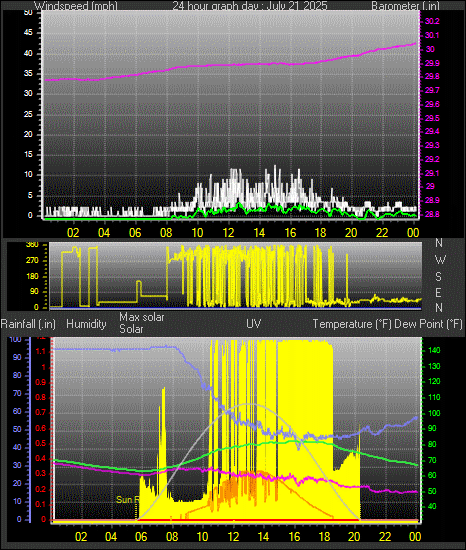This screenshot has width=466, height=550.
Task: Click the 12 hour marker on wind graph
Action: pos(228,233)
